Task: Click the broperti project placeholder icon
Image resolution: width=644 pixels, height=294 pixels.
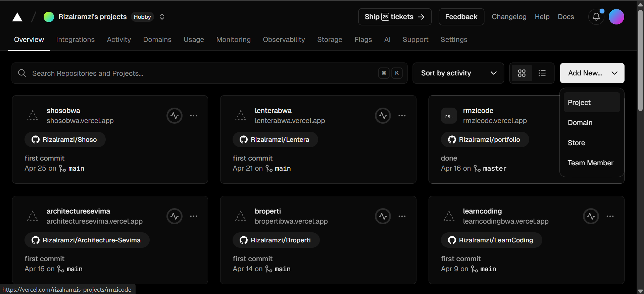Action: pos(241,216)
